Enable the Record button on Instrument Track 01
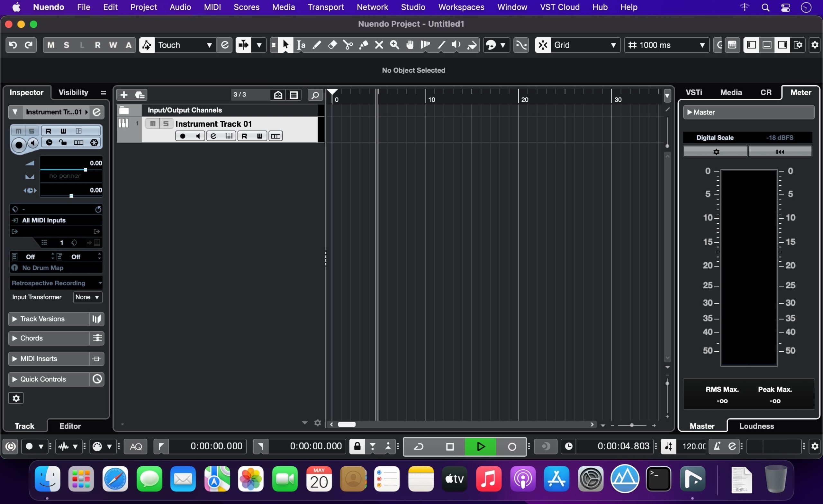Viewport: 823px width, 504px height. pyautogui.click(x=182, y=136)
